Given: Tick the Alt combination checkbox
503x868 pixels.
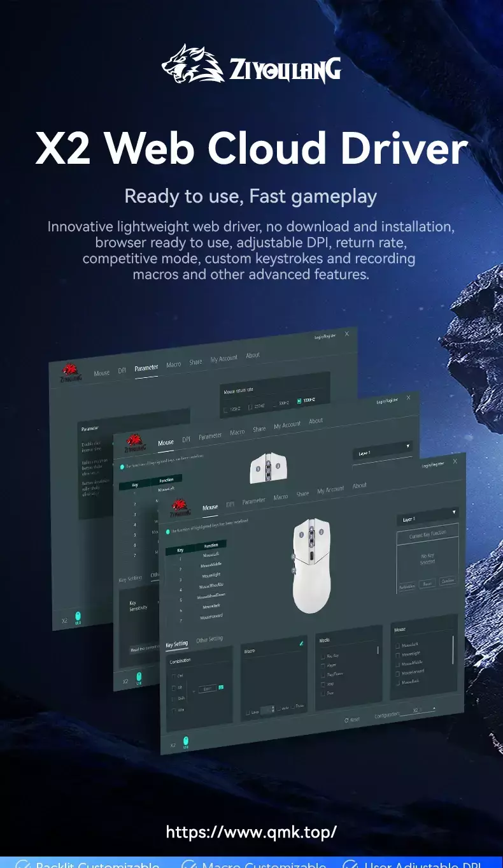Looking at the screenshot, I should point(174,688).
